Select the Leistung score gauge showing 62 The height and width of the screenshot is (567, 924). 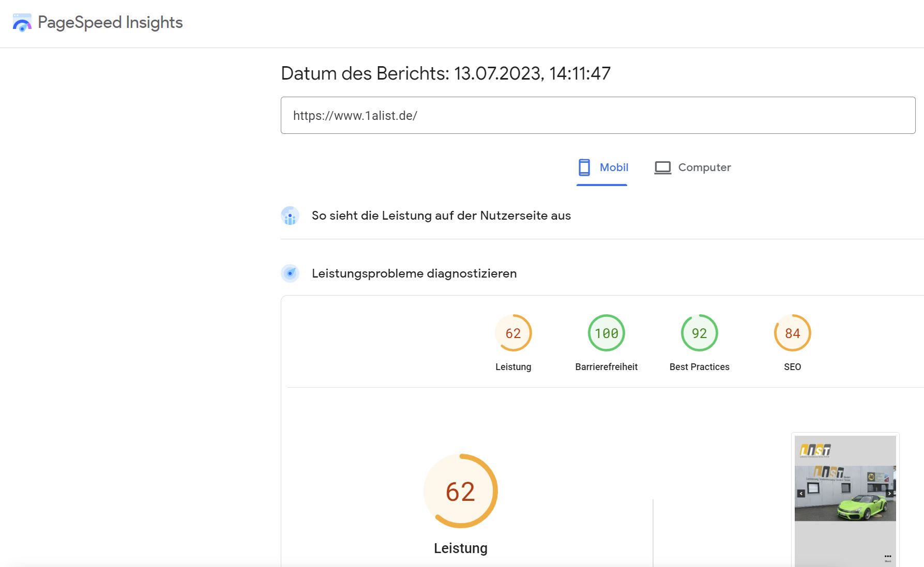click(513, 333)
